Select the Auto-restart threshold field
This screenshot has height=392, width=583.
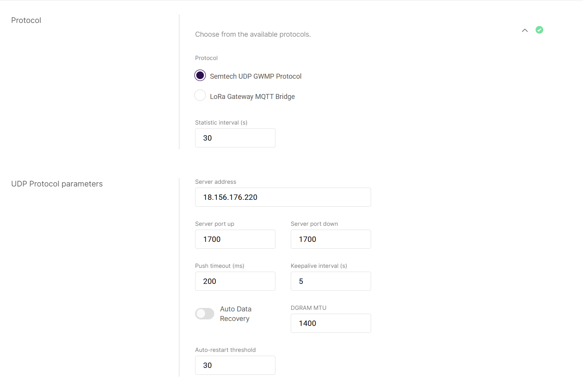click(x=235, y=365)
